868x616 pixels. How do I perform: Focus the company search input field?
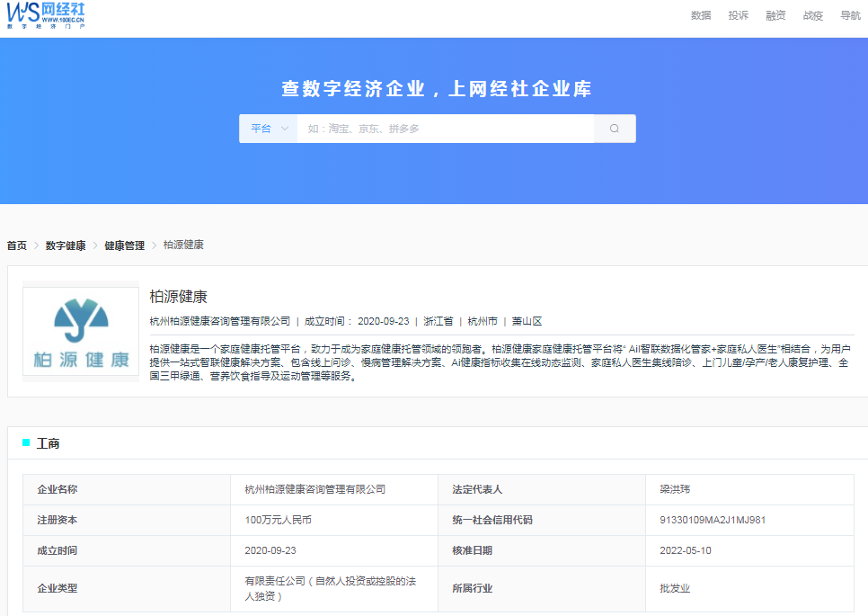[x=446, y=129]
